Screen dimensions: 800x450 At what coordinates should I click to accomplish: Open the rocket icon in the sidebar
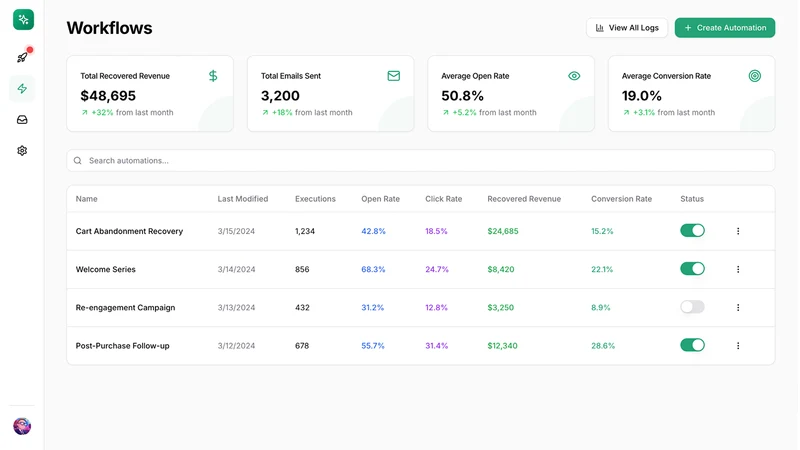tap(22, 57)
